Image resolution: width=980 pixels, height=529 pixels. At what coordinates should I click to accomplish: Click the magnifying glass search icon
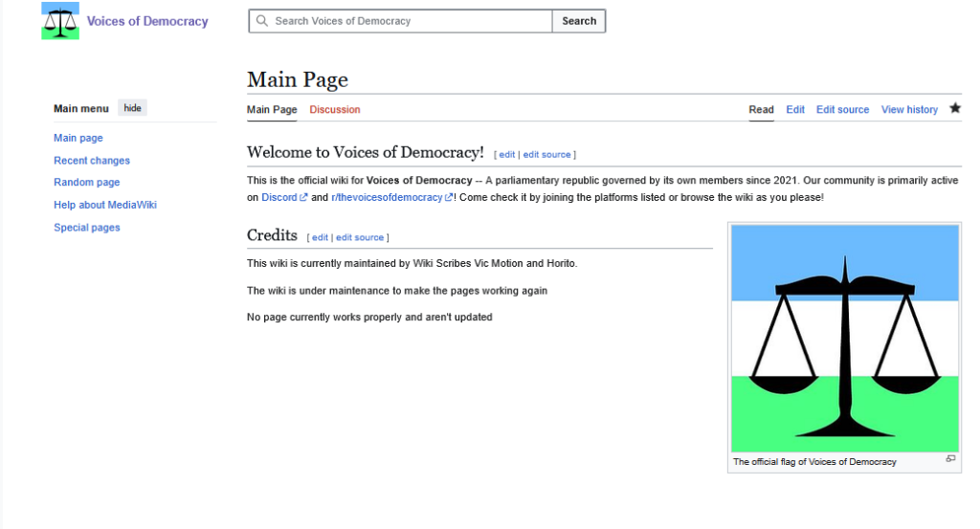pyautogui.click(x=262, y=21)
